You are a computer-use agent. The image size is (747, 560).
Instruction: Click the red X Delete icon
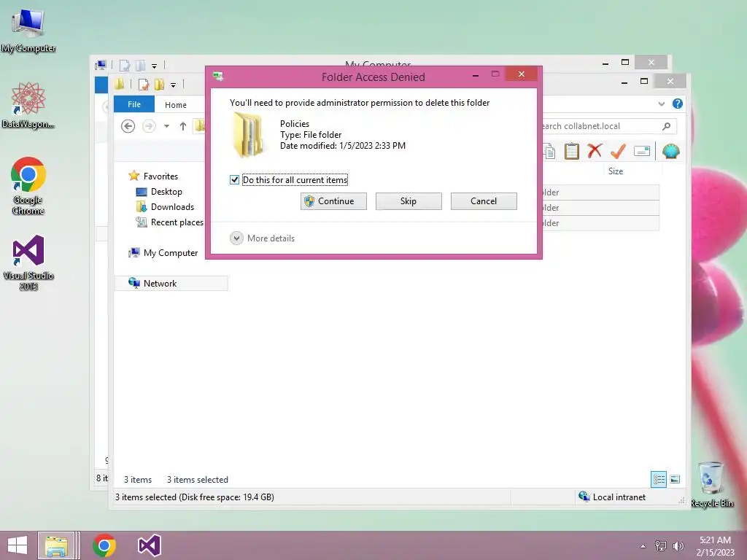pos(595,152)
